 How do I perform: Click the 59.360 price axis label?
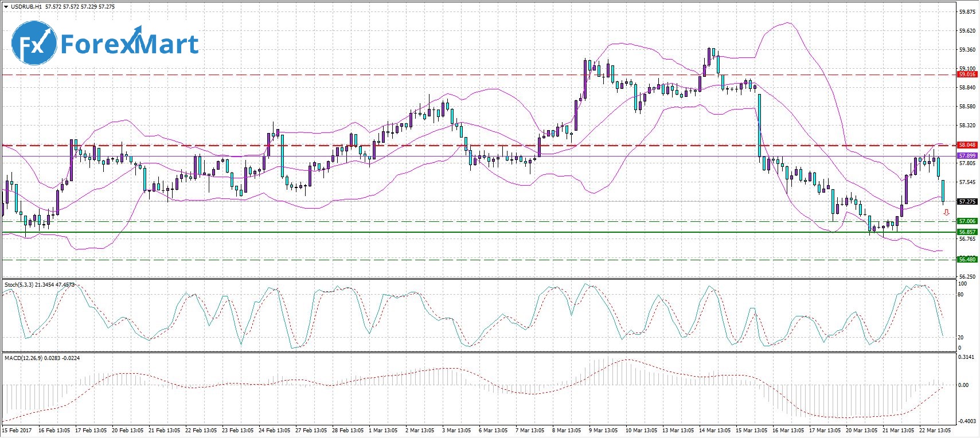coord(967,50)
